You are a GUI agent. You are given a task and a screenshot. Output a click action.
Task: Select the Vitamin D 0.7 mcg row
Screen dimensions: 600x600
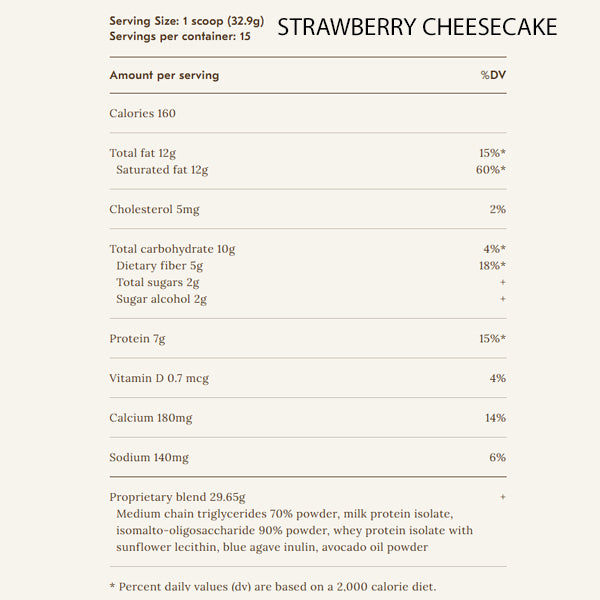(x=159, y=378)
